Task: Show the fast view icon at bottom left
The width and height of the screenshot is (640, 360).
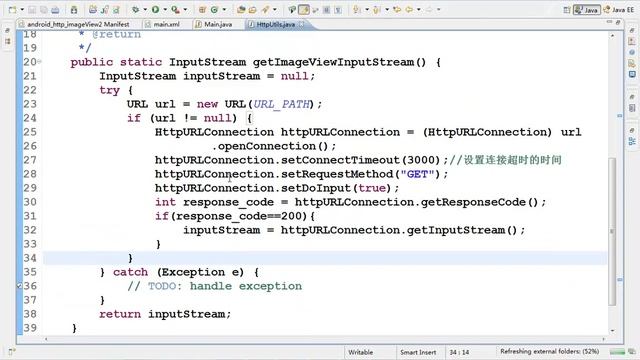Action: pyautogui.click(x=11, y=351)
